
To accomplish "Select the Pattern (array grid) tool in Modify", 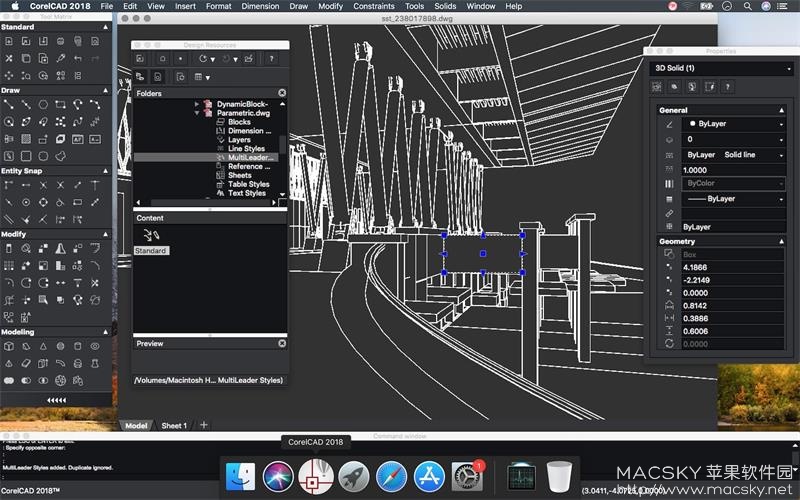I will click(x=9, y=266).
